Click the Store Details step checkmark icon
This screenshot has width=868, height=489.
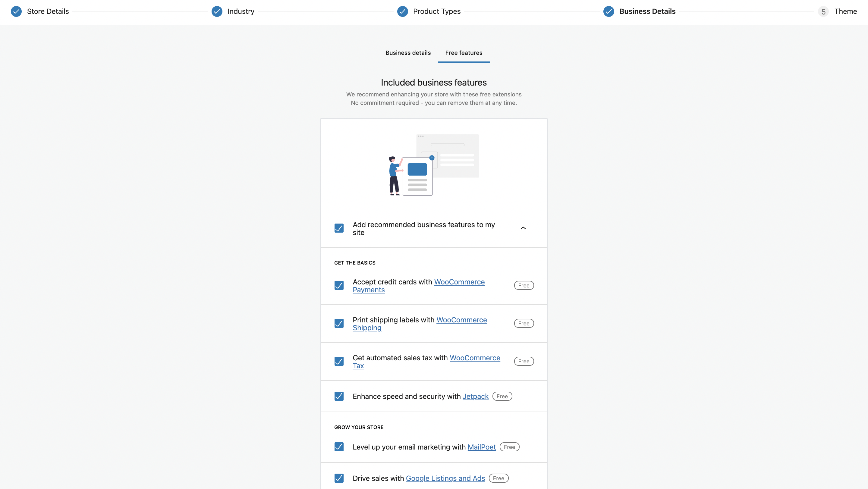coord(16,11)
